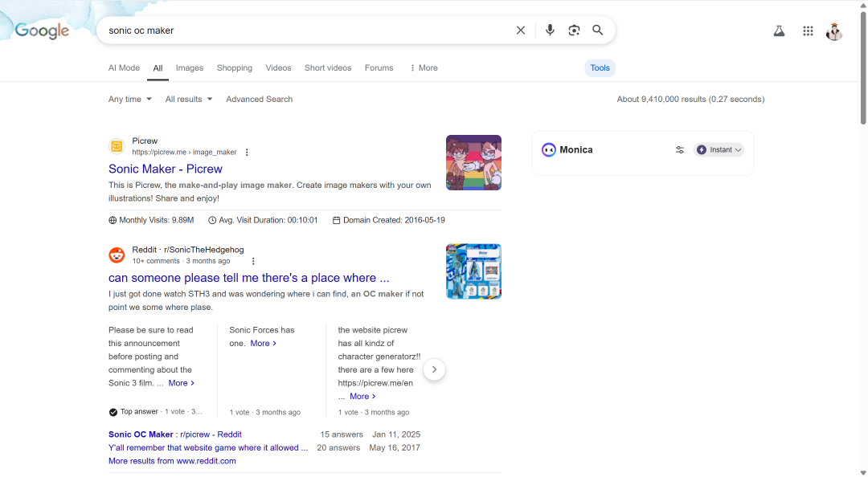Open Sonic OC Maker r/picrew link

pos(175,434)
